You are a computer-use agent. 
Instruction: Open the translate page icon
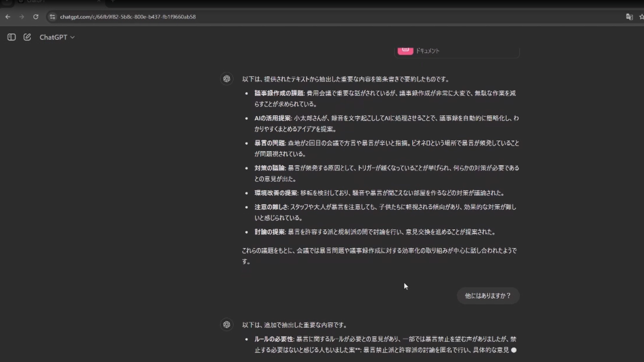pyautogui.click(x=629, y=17)
